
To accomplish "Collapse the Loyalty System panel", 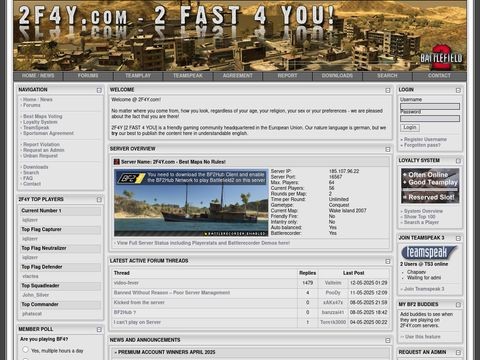I will [x=458, y=161].
